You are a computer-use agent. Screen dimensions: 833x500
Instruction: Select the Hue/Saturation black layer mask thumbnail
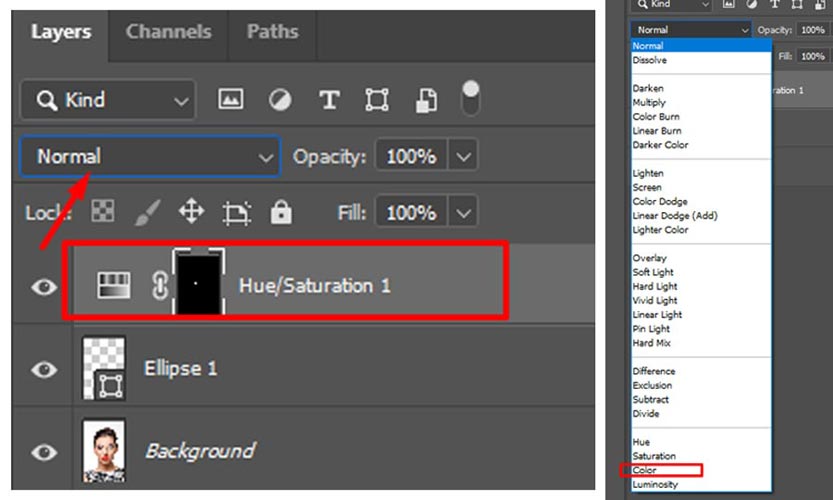(196, 284)
